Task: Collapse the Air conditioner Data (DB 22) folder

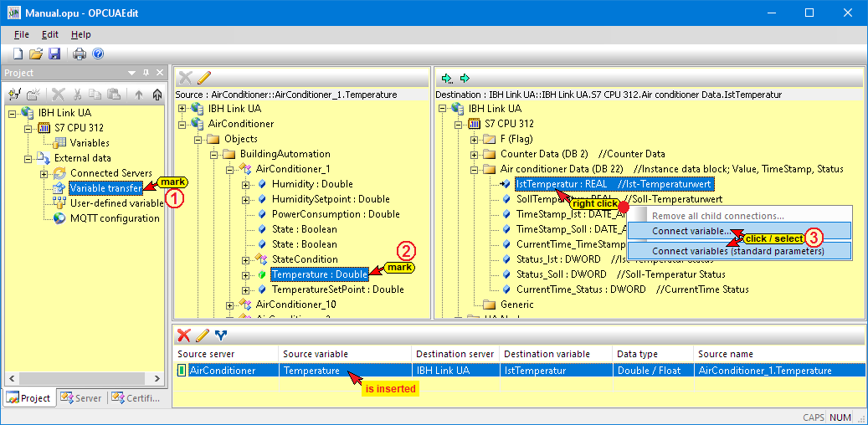Action: (474, 169)
